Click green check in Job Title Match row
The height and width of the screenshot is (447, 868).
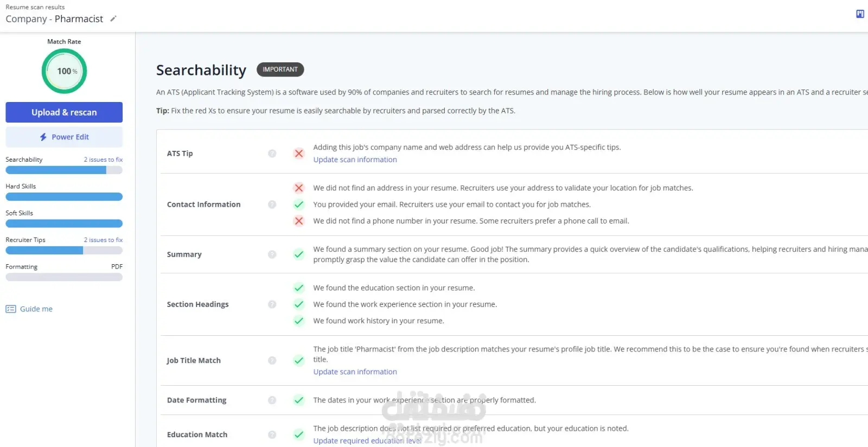[299, 360]
